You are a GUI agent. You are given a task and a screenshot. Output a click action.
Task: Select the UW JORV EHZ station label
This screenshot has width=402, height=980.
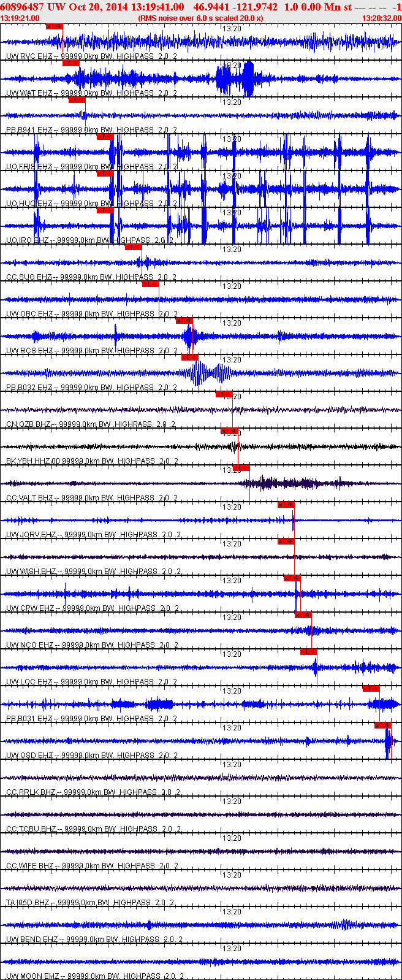[94, 535]
